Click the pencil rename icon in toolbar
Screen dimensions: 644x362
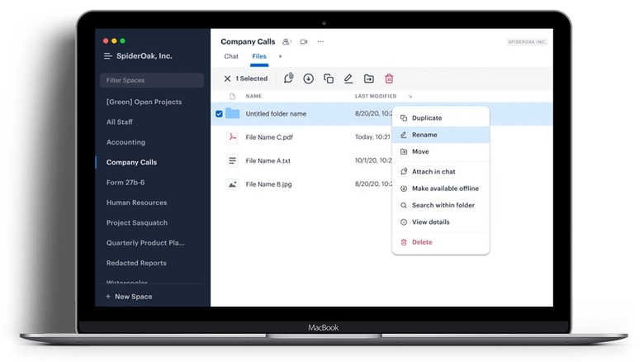pos(348,79)
